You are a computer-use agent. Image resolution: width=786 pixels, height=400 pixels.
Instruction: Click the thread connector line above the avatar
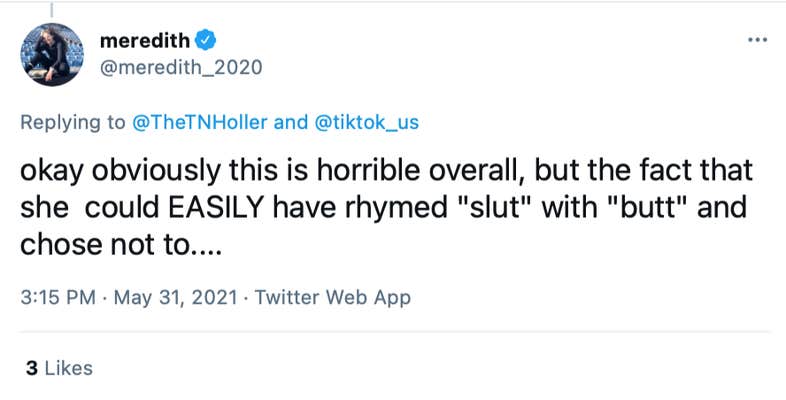[x=50, y=6]
